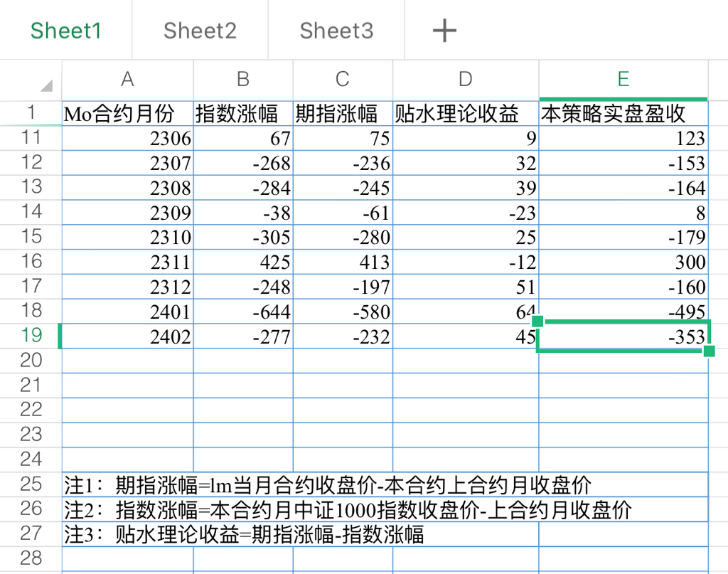Select cell with value 2311
Image resolution: width=728 pixels, height=574 pixels.
(x=128, y=262)
